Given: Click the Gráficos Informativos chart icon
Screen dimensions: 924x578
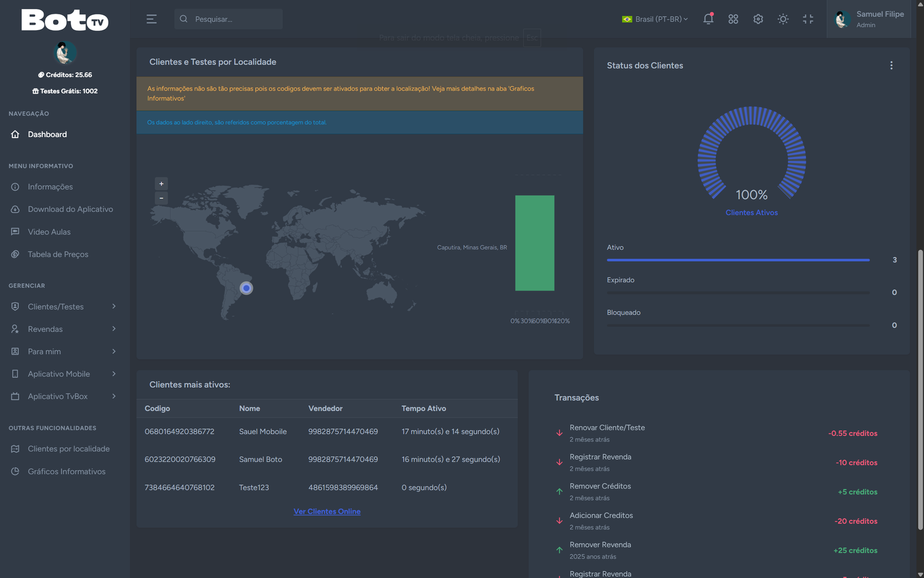Looking at the screenshot, I should click(16, 472).
